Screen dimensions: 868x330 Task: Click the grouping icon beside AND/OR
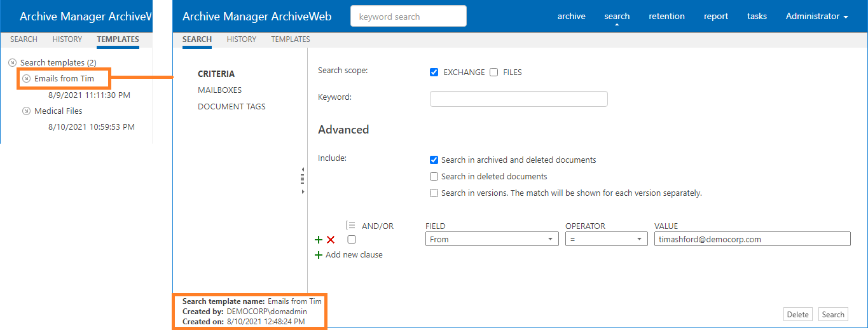[350, 225]
